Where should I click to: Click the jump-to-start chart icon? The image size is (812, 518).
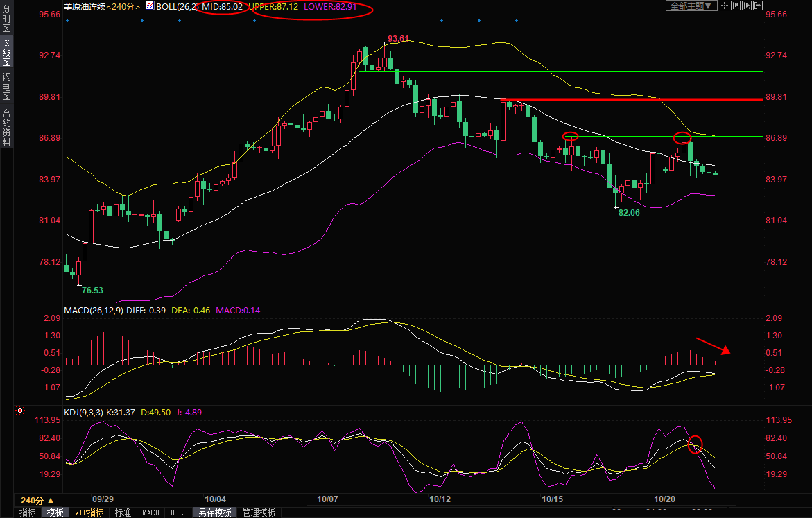tap(736, 6)
